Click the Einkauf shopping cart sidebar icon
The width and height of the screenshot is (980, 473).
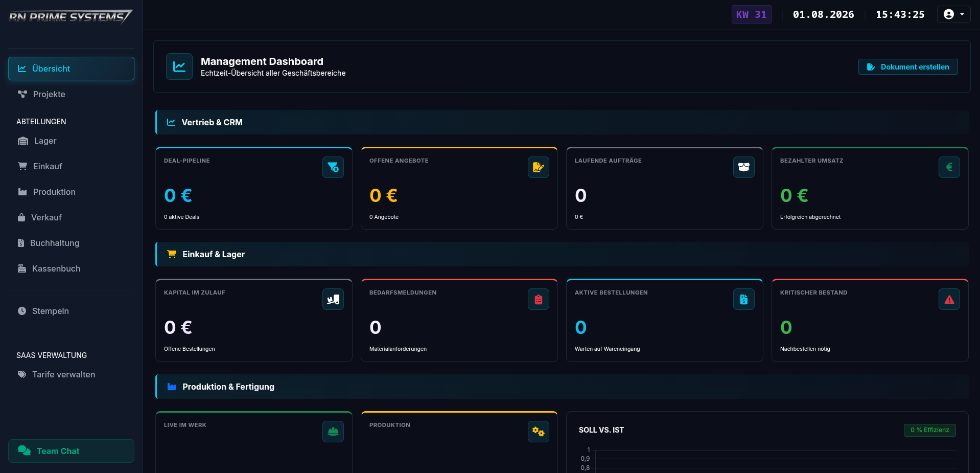coord(22,166)
